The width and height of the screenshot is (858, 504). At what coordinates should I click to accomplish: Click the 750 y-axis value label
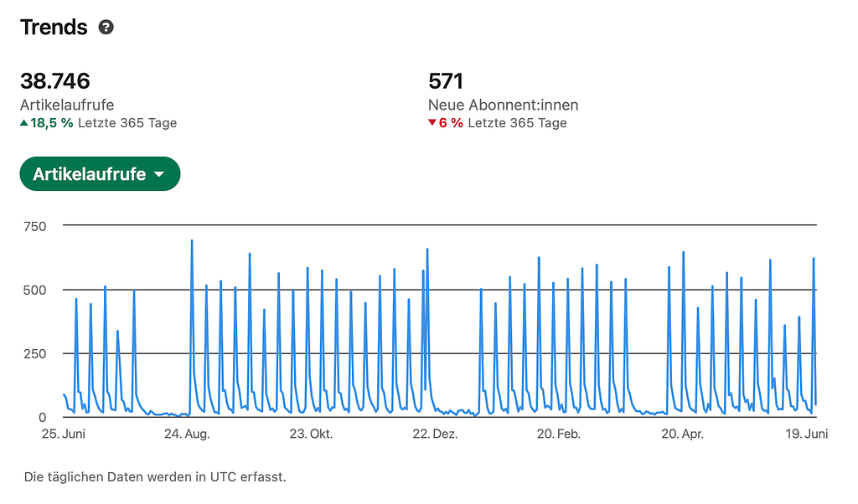[x=34, y=226]
